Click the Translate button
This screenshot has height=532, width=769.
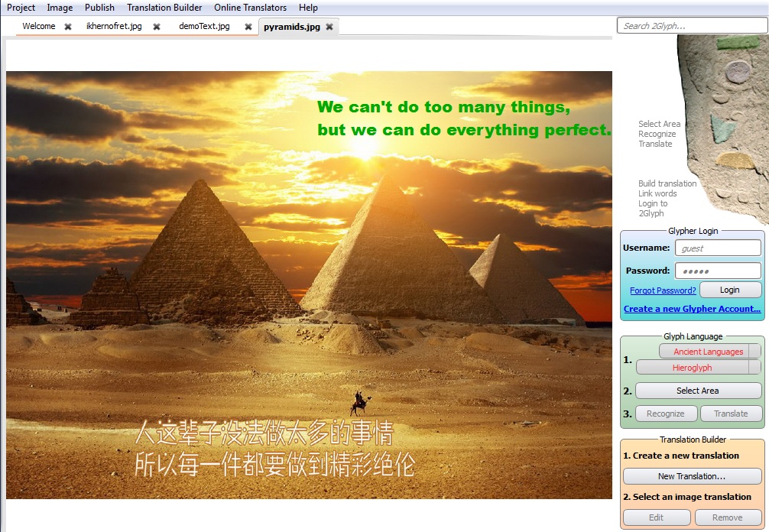tap(731, 414)
